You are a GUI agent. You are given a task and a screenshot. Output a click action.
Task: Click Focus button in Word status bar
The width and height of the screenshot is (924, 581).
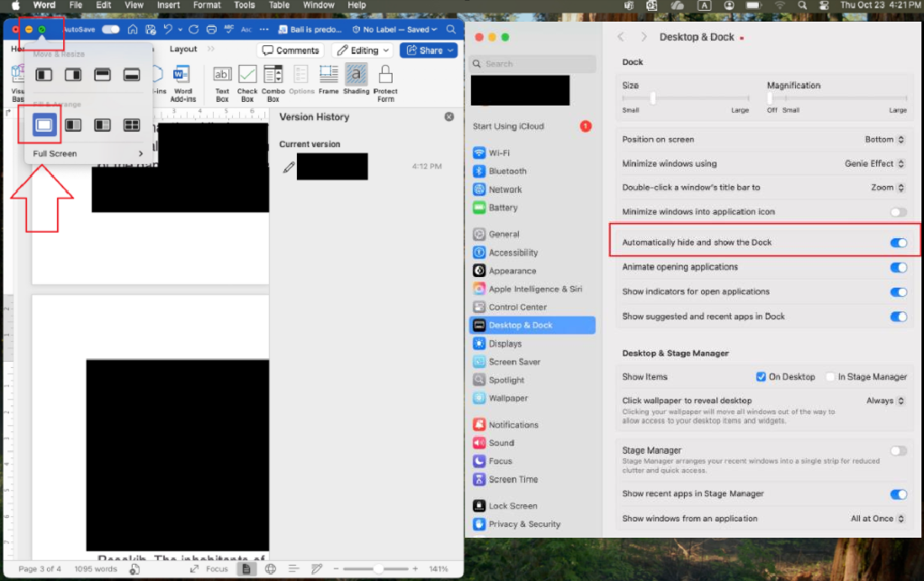(209, 568)
